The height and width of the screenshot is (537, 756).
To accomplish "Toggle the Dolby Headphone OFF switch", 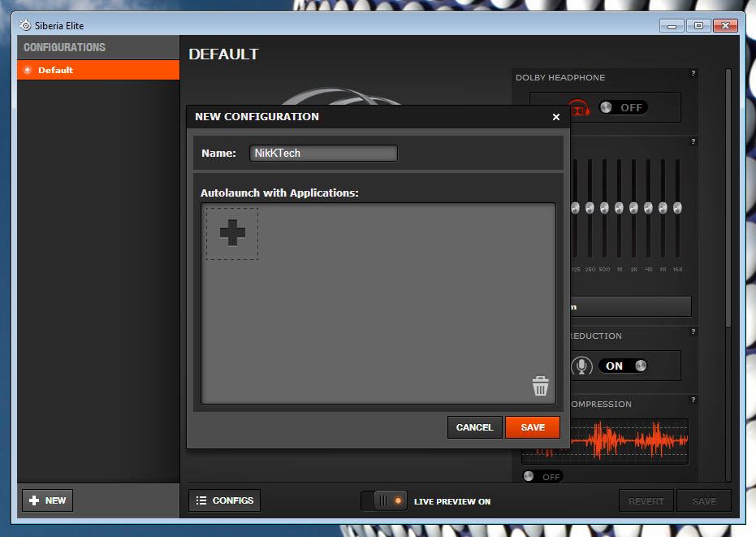I will pos(623,107).
